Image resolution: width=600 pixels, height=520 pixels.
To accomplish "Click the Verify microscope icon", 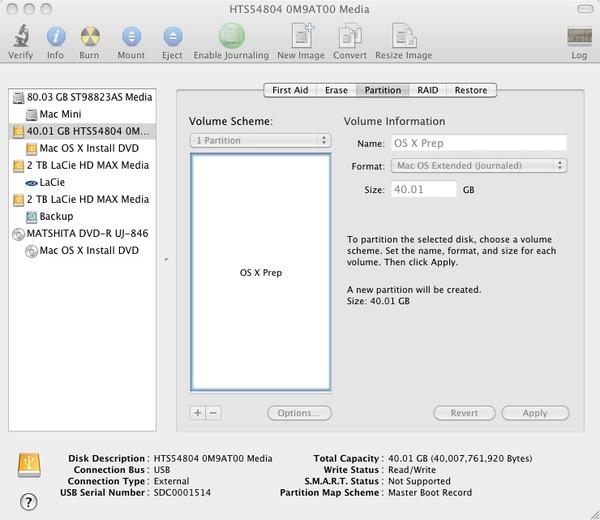I will [x=21, y=36].
